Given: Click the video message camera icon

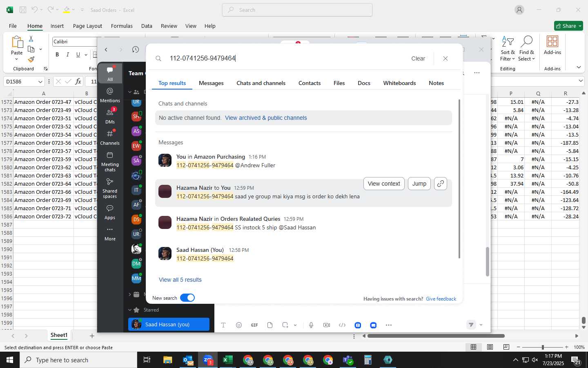Looking at the screenshot, I should 327,325.
